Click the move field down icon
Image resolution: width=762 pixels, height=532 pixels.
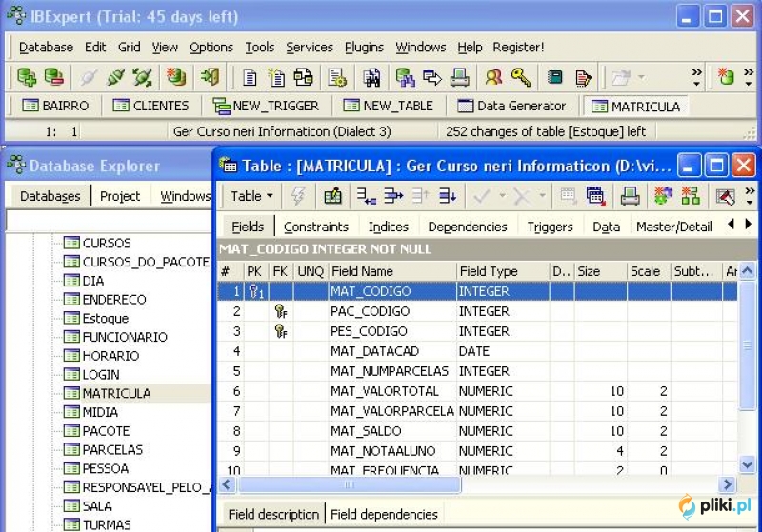(447, 196)
